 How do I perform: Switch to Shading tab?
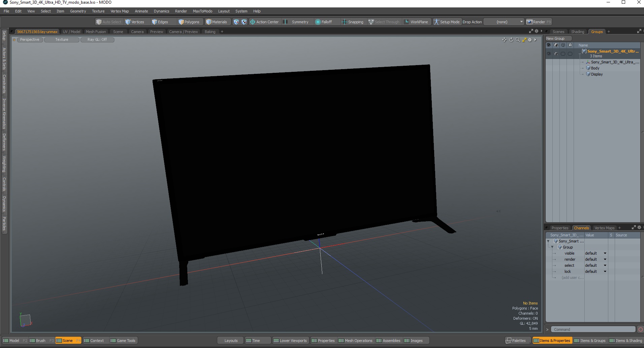(x=578, y=32)
